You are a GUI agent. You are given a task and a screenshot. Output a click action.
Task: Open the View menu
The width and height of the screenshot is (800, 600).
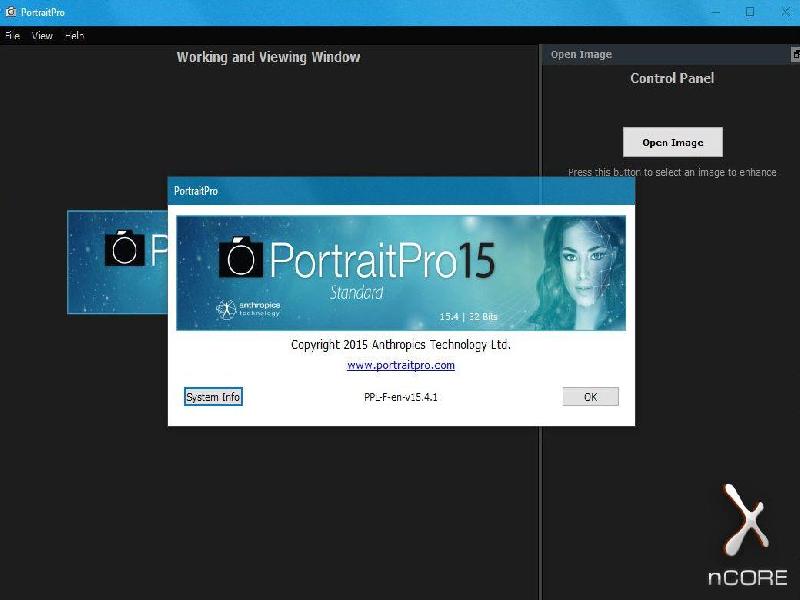tap(42, 35)
